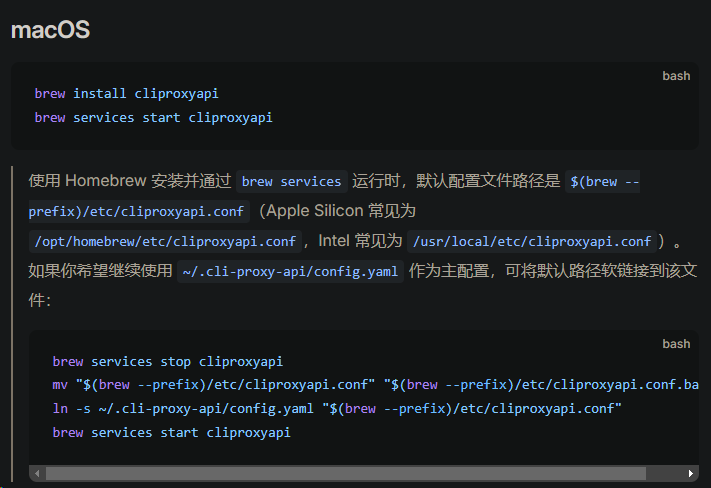The height and width of the screenshot is (488, 711).
Task: Click the inline code "brew services"
Action: coord(292,182)
